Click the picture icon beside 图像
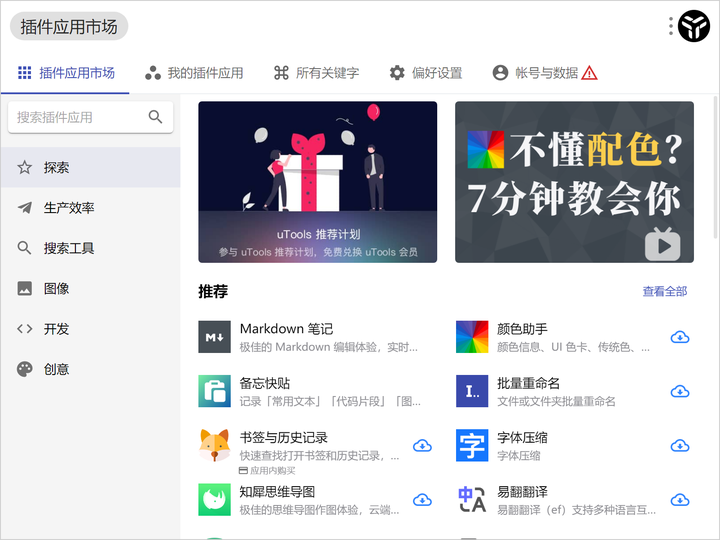 25,288
